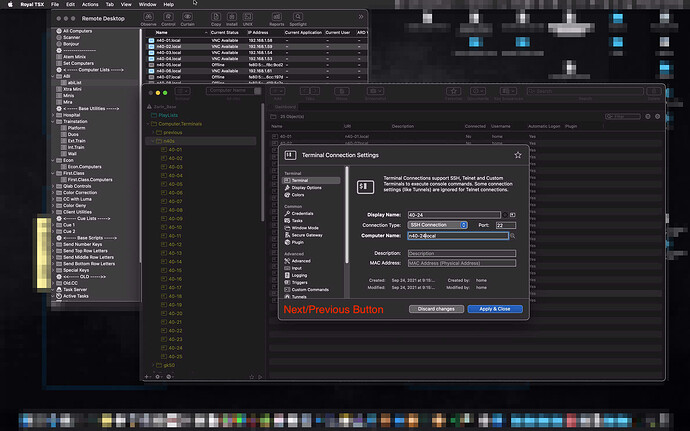
Task: Click the Discard changes button
Action: pyautogui.click(x=434, y=309)
